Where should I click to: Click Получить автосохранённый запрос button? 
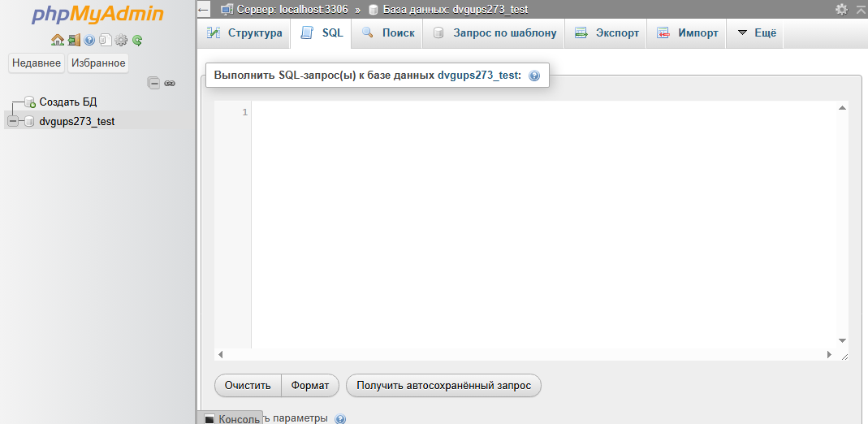[443, 385]
